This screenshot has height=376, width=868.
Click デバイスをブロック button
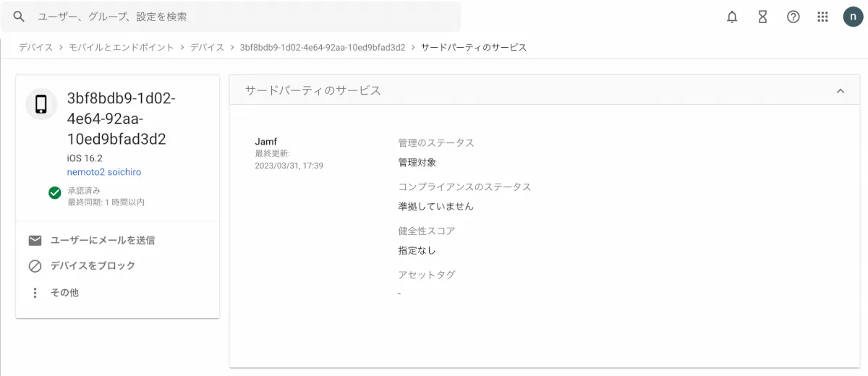click(93, 266)
